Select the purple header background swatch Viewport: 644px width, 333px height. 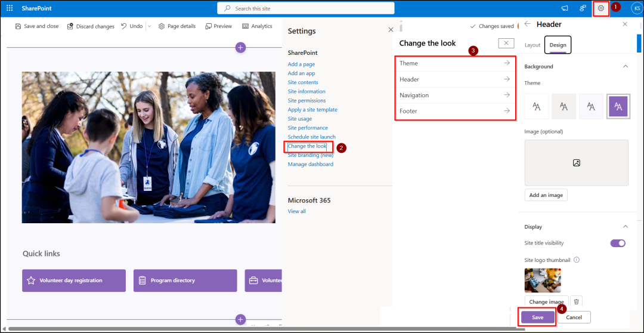(x=618, y=106)
